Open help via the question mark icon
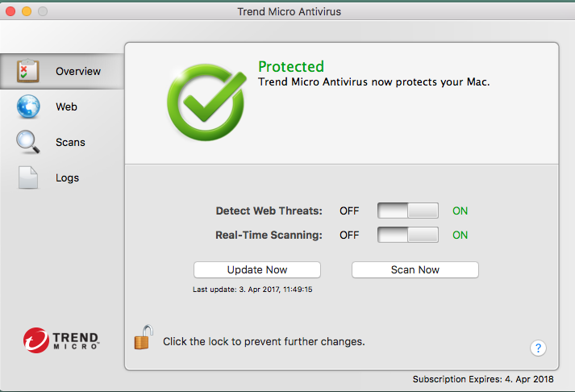The image size is (575, 392). pos(539,348)
